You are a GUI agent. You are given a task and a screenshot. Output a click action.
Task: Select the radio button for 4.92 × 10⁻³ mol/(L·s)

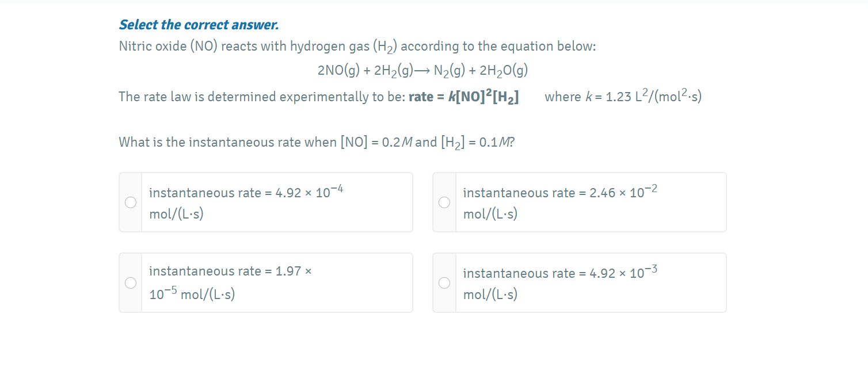click(x=444, y=282)
